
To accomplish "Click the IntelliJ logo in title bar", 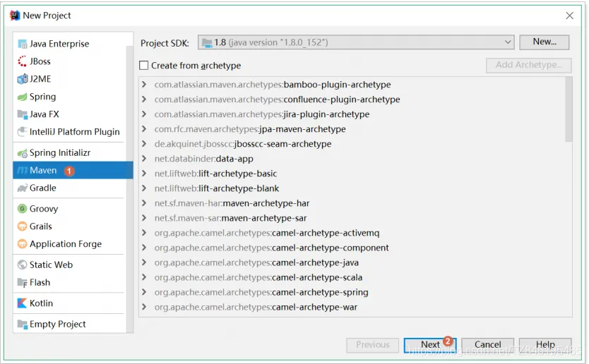I will pyautogui.click(x=15, y=16).
